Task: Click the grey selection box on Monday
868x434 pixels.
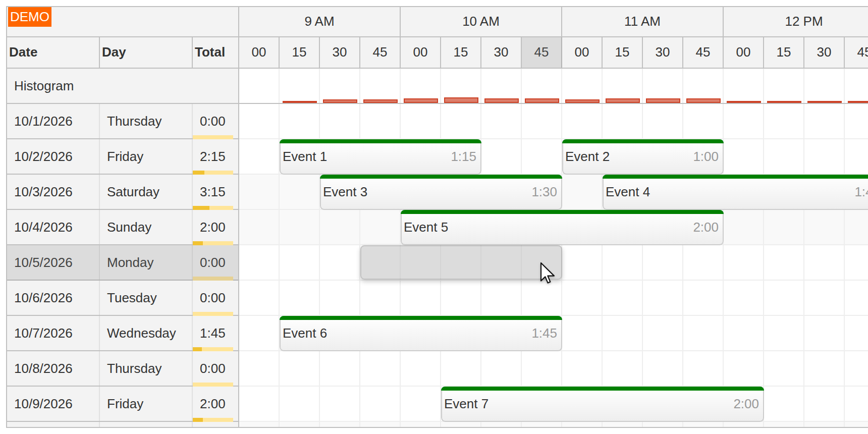Action: tap(461, 262)
